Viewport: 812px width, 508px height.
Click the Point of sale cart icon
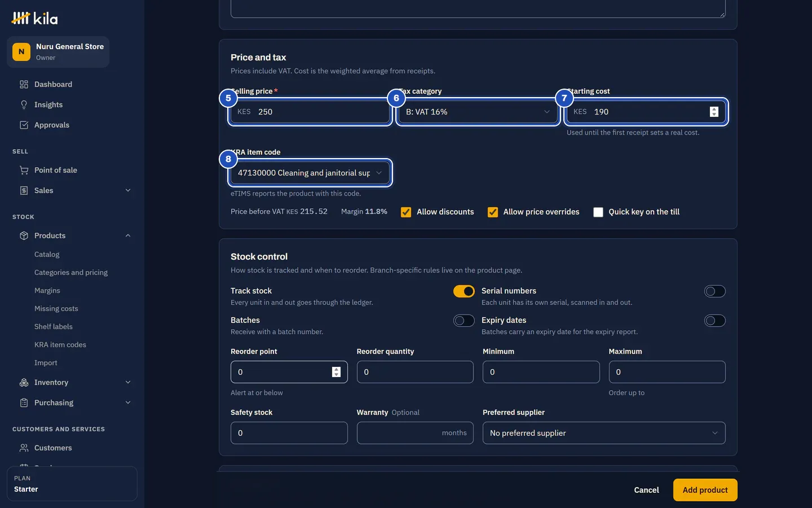coord(24,170)
